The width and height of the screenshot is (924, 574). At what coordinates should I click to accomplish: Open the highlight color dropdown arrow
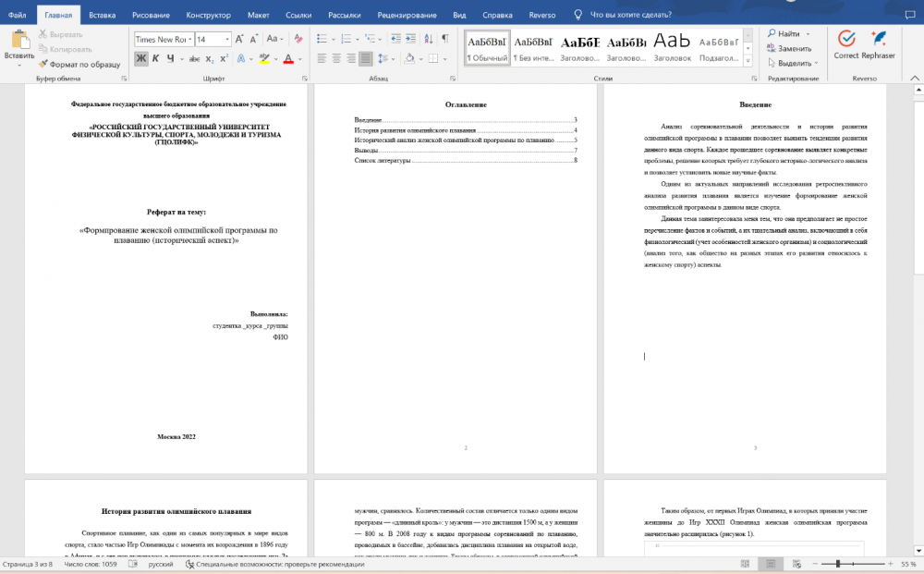275,59
